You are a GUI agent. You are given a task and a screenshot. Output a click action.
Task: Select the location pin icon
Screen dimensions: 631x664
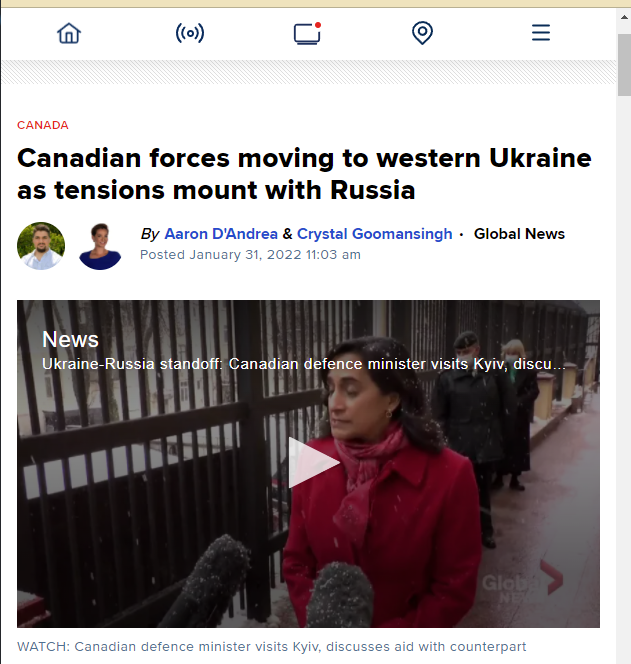click(422, 33)
